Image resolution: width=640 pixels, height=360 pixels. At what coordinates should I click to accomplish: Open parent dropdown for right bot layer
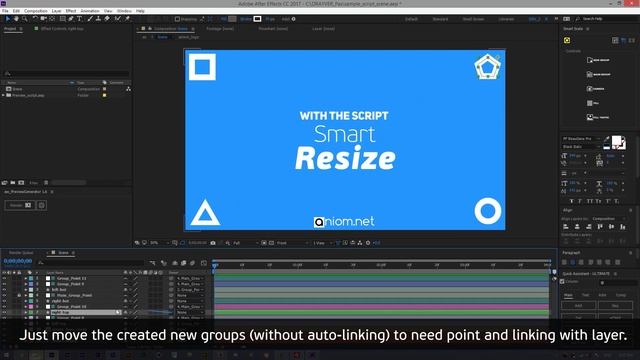[190, 301]
